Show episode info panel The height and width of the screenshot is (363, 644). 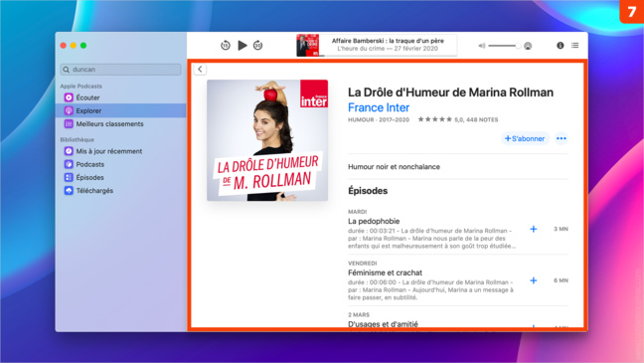pos(561,45)
